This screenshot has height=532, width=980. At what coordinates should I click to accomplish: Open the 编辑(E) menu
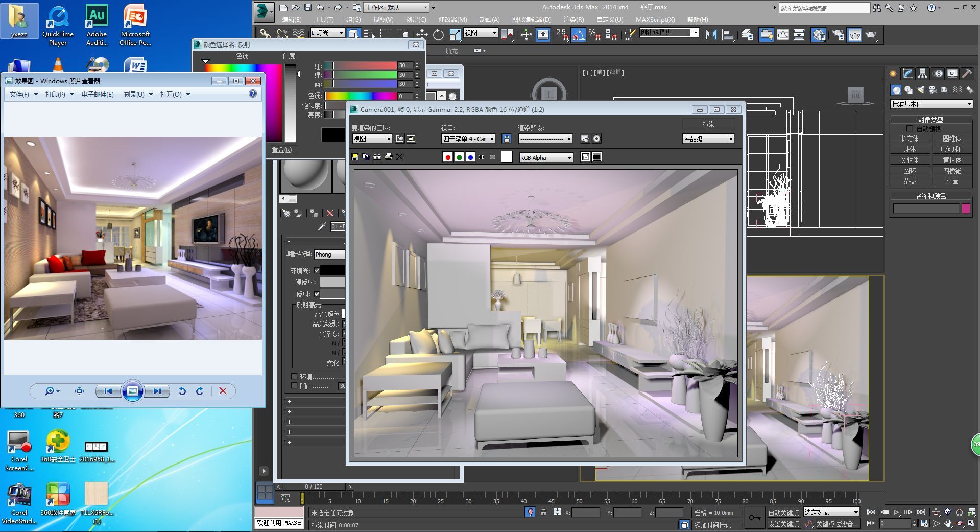pos(292,20)
